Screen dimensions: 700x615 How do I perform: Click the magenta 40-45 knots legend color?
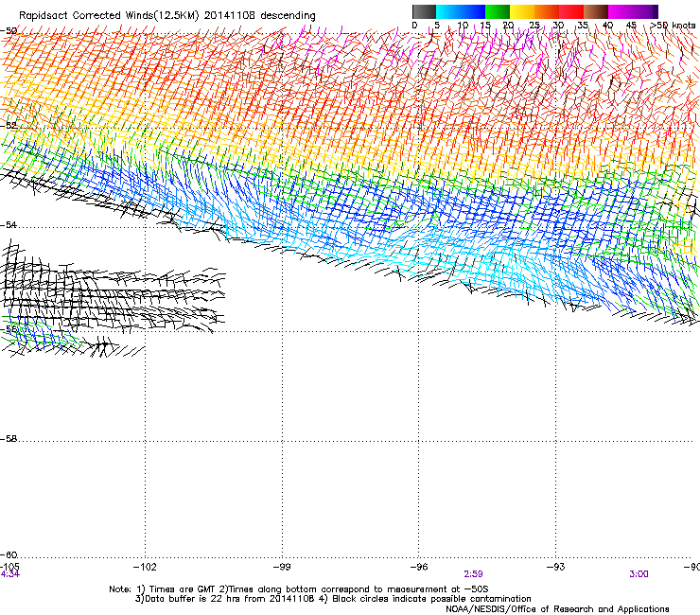(x=621, y=11)
